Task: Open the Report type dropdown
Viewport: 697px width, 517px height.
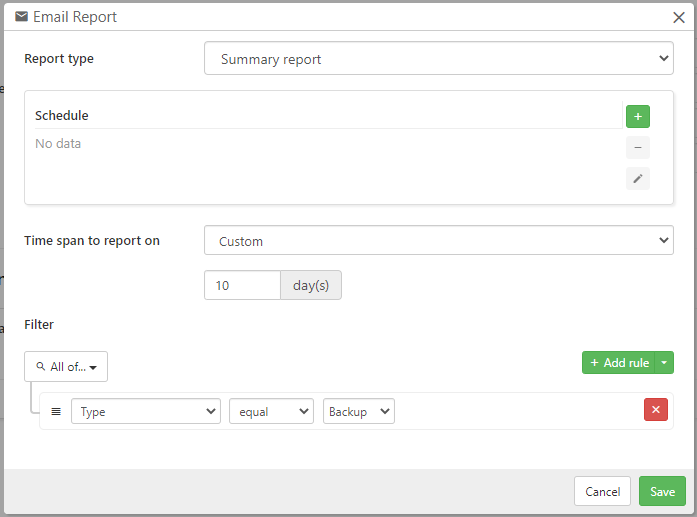Action: [438, 59]
